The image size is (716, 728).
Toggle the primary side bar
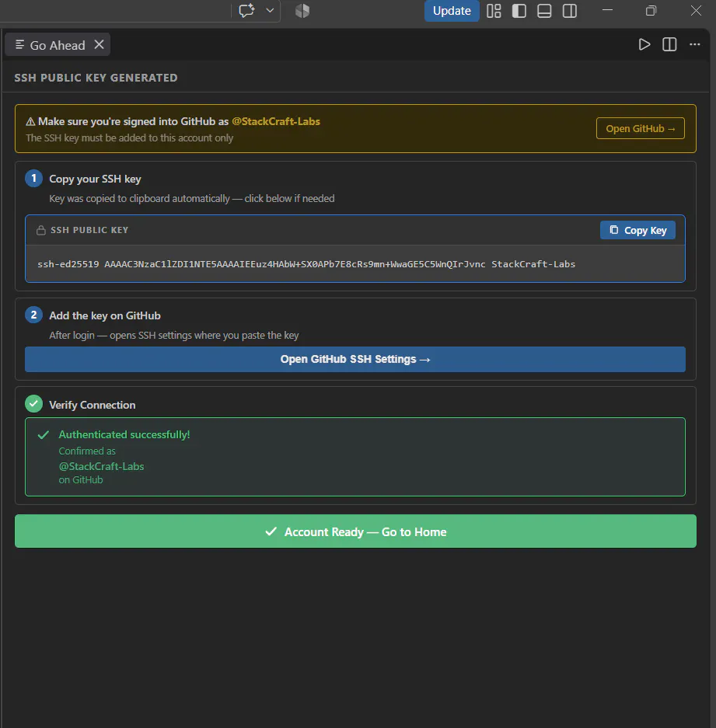pos(519,11)
